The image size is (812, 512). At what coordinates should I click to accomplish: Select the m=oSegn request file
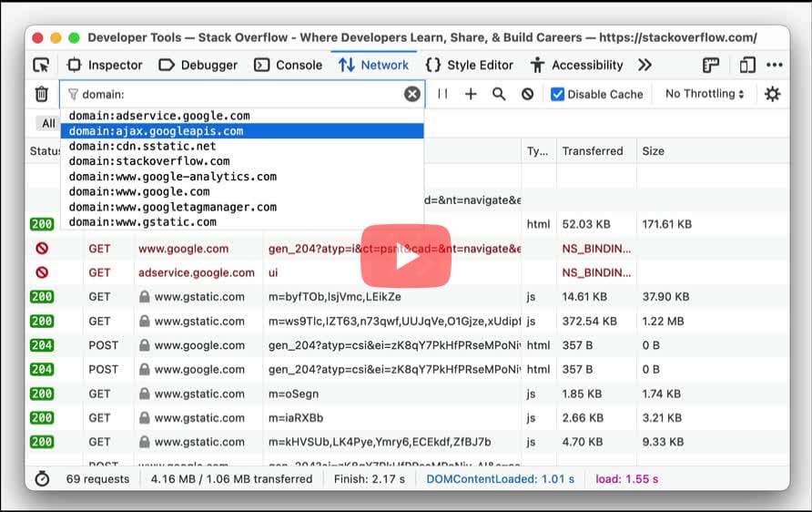(x=293, y=394)
